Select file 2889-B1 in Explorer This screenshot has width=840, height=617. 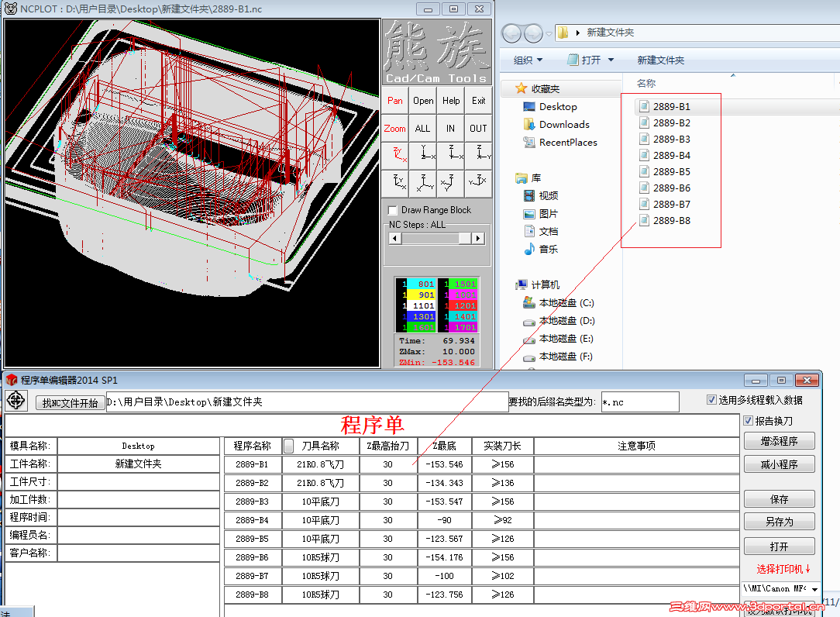(x=671, y=107)
